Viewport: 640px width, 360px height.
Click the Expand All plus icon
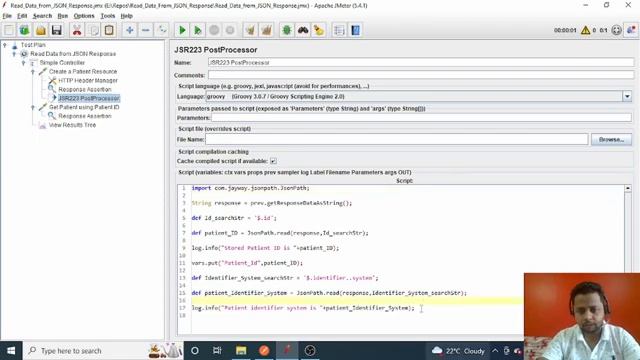129,30
